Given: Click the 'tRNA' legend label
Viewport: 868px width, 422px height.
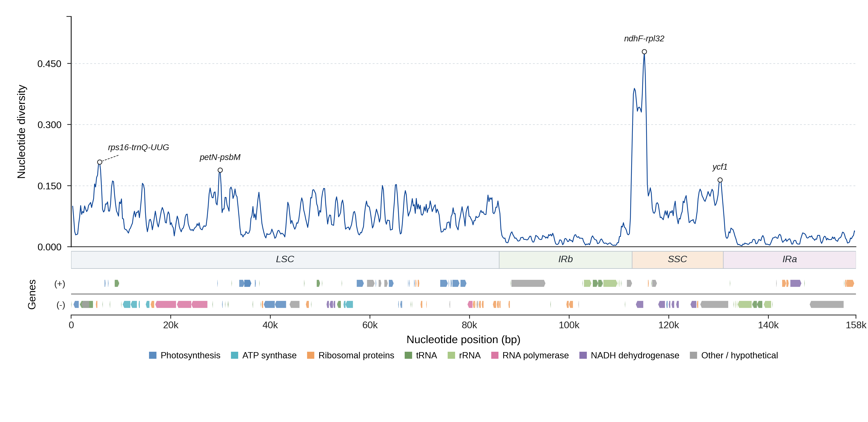Looking at the screenshot, I should [427, 355].
